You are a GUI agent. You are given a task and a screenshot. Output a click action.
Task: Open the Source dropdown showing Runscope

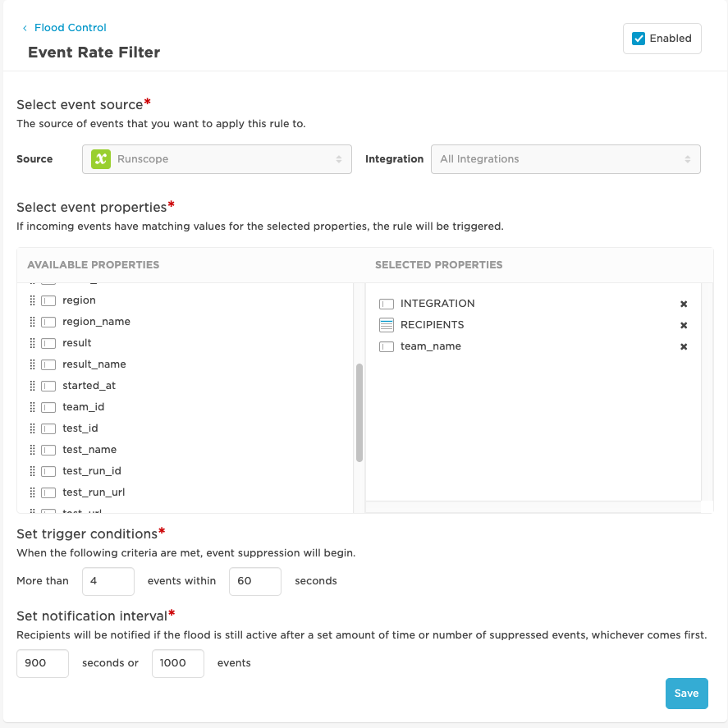(x=217, y=158)
